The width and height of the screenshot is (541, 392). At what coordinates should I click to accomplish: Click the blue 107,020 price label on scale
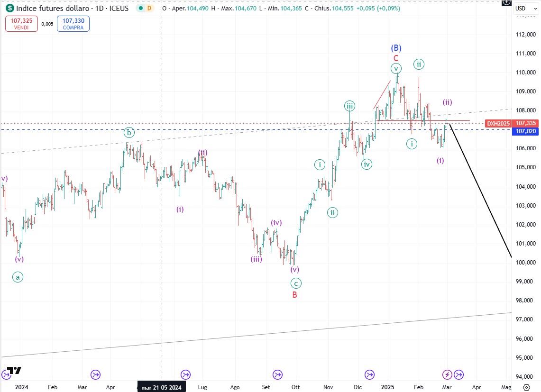[x=526, y=130]
